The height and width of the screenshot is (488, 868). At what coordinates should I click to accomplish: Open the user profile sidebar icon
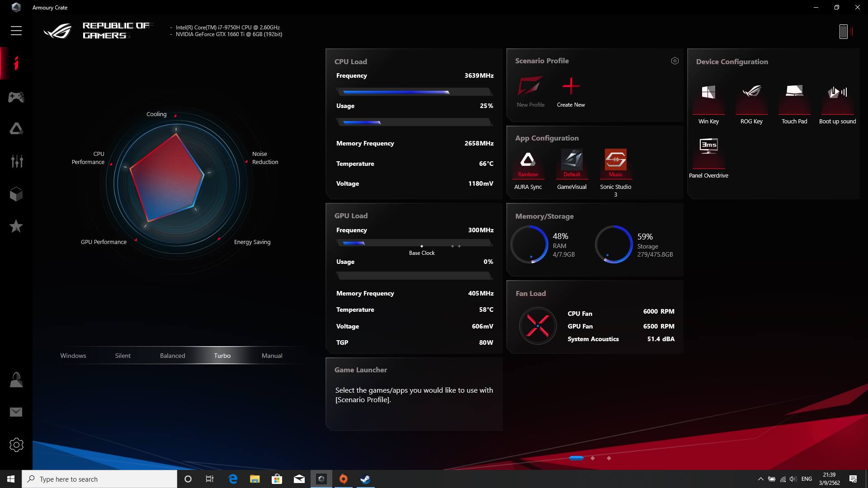(x=16, y=380)
